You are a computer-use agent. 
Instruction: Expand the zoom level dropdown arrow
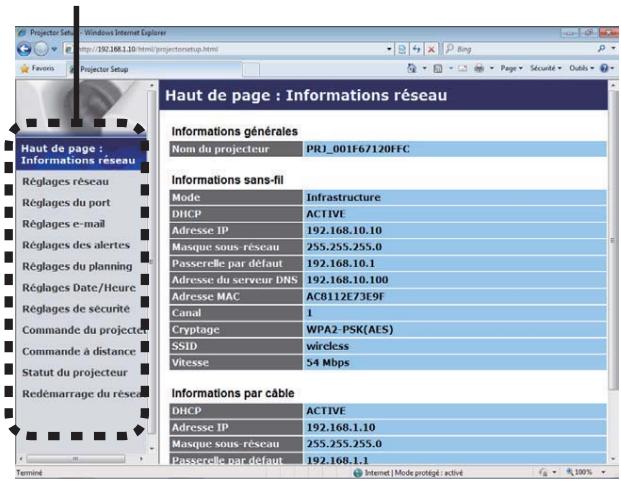pyautogui.click(x=604, y=472)
